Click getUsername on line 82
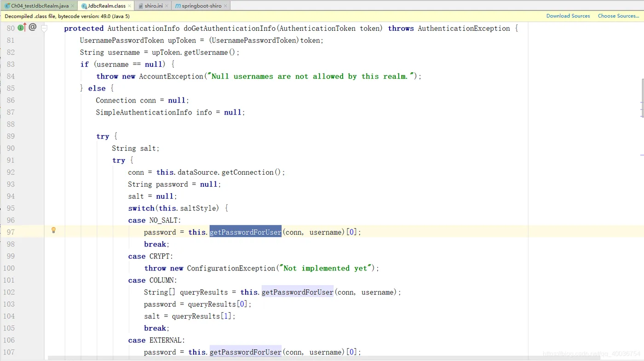 206,52
